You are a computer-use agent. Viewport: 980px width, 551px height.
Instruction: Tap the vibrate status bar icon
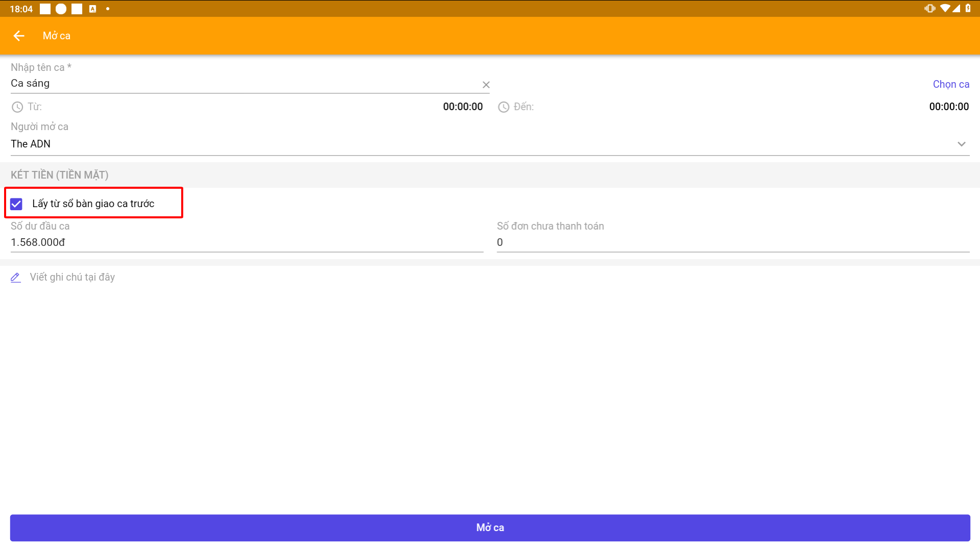coord(929,8)
